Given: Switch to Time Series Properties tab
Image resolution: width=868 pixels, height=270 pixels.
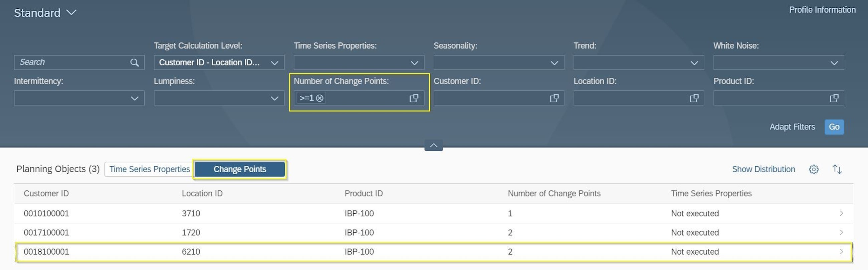Looking at the screenshot, I should point(149,169).
